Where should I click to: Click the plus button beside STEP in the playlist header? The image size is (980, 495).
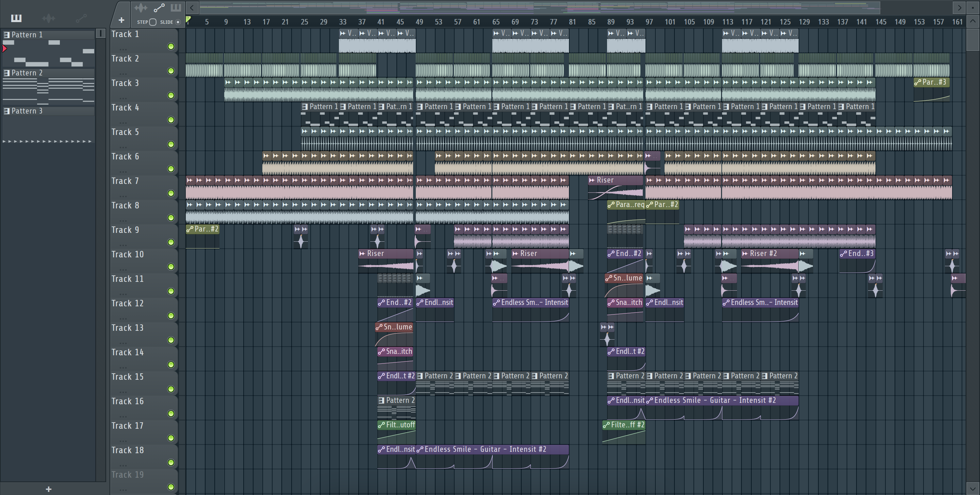pyautogui.click(x=121, y=20)
